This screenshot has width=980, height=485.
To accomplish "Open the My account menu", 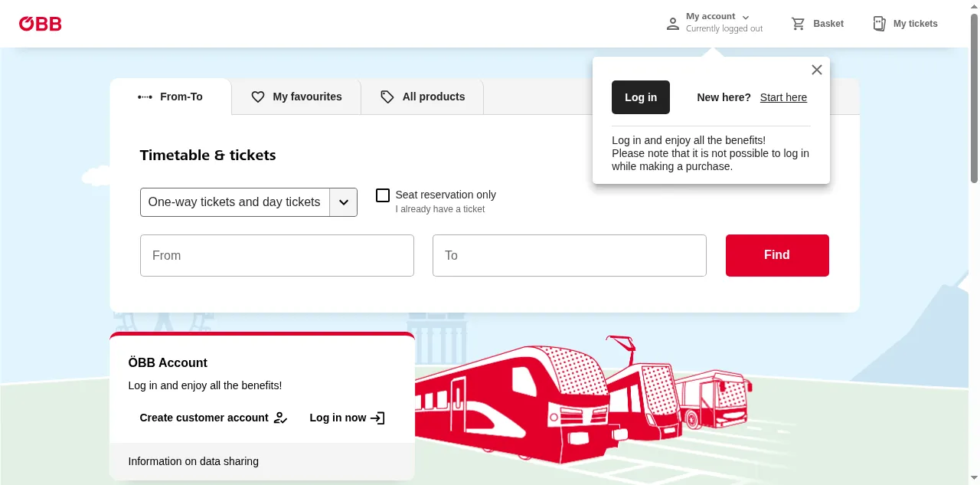I will click(x=714, y=23).
